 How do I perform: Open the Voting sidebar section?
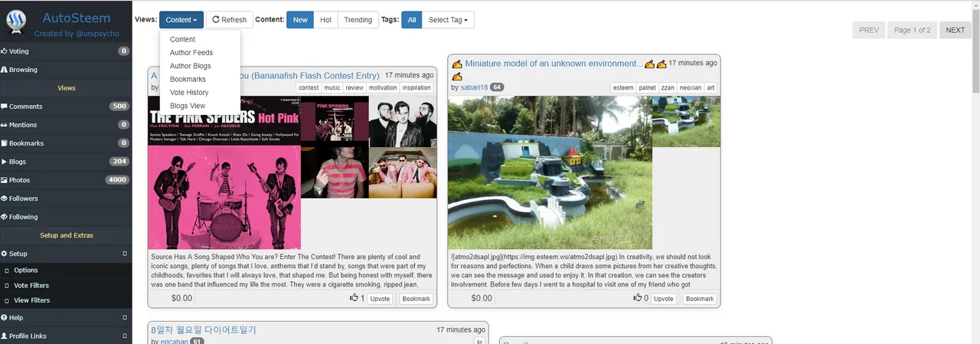(66, 51)
